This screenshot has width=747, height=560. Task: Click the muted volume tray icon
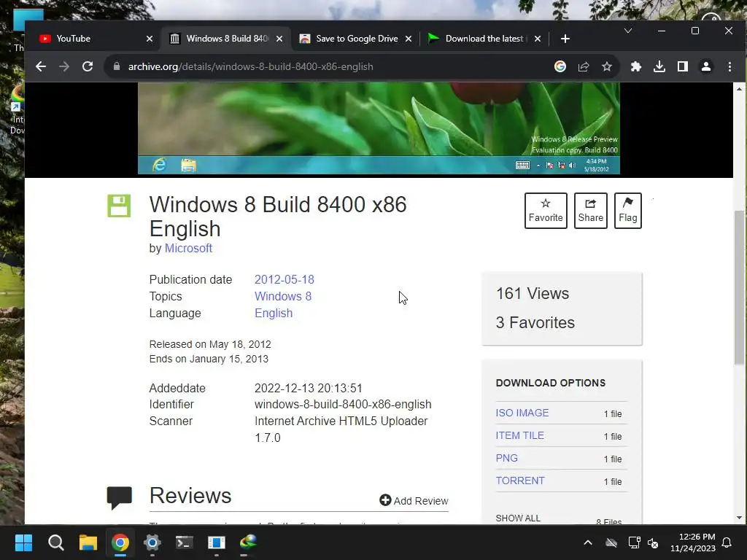(653, 542)
